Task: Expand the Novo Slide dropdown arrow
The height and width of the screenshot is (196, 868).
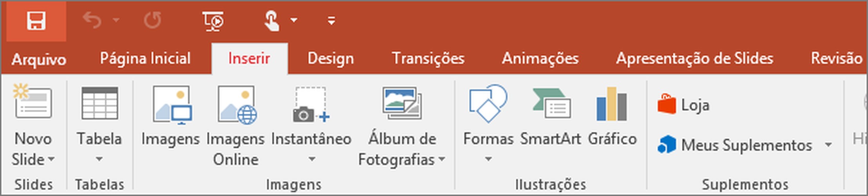Action: click(51, 160)
